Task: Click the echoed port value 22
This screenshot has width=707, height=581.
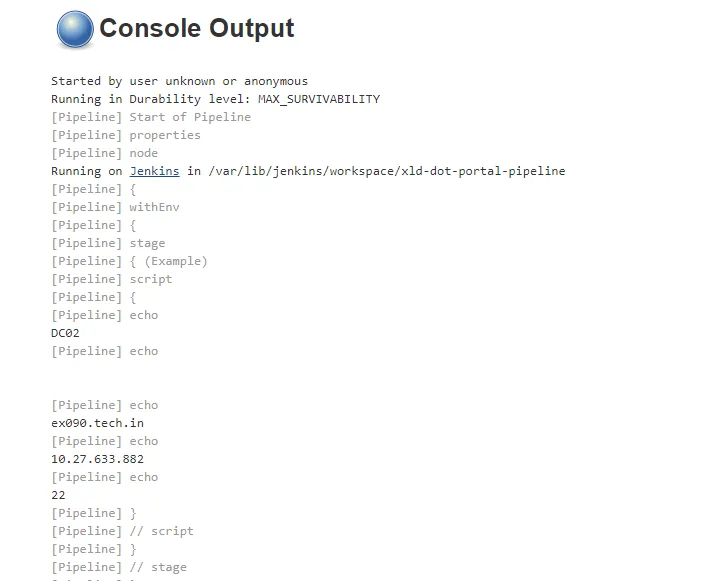Action: (x=58, y=495)
